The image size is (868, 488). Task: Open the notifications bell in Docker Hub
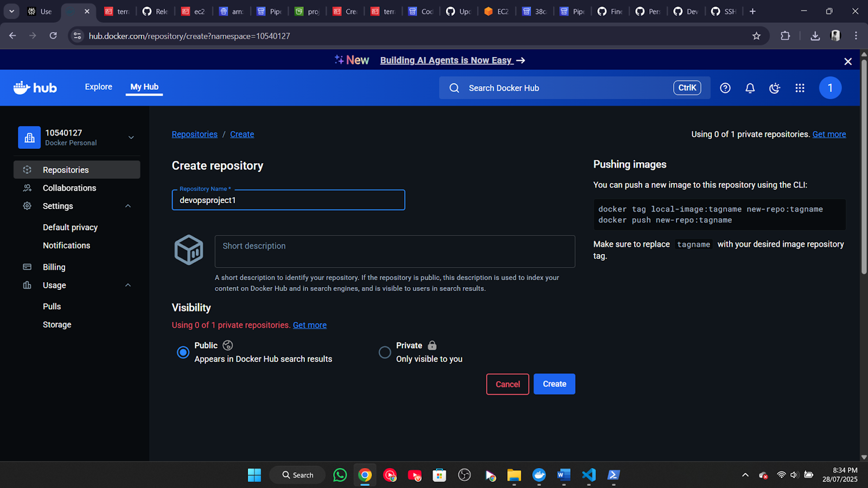coord(750,88)
